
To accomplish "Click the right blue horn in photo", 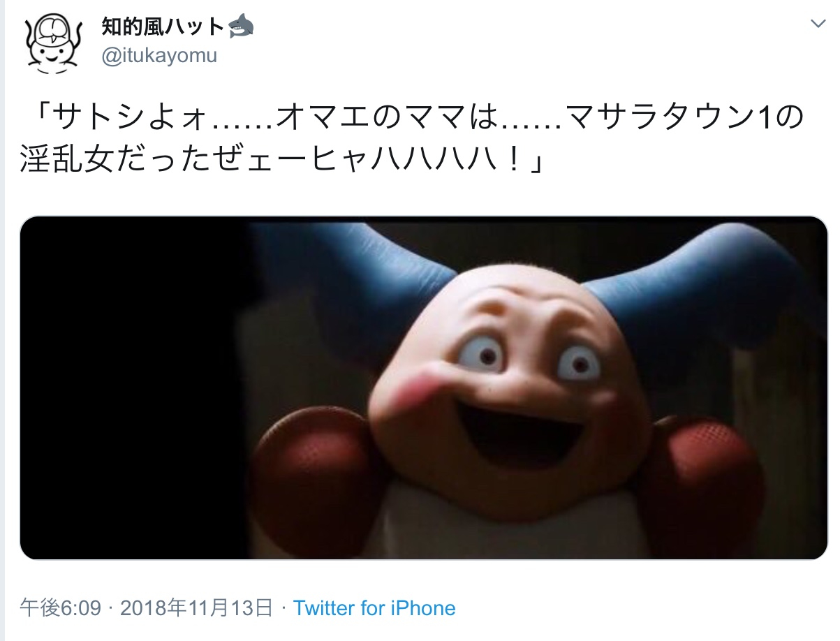I will pyautogui.click(x=691, y=286).
